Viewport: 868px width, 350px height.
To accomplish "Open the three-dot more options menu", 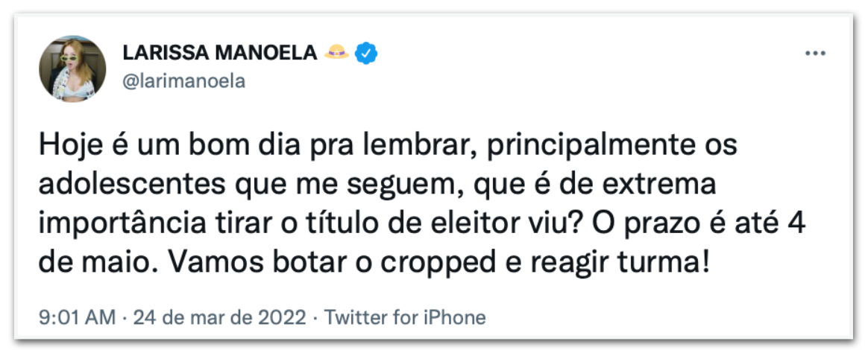I will click(x=814, y=54).
